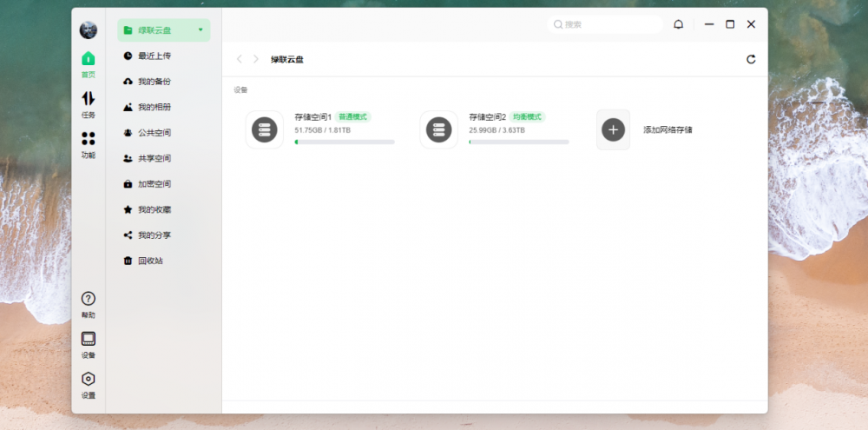Navigate forward with the right arrow
The width and height of the screenshot is (868, 430).
(x=256, y=59)
